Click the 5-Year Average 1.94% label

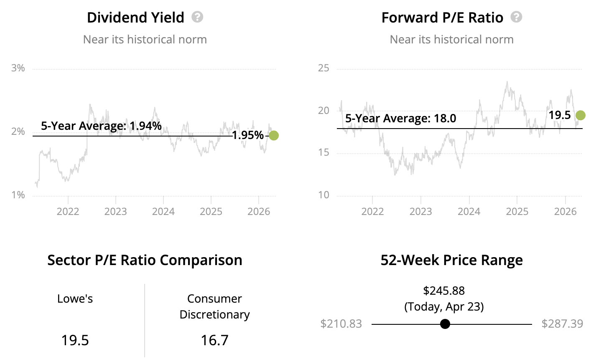click(x=101, y=126)
